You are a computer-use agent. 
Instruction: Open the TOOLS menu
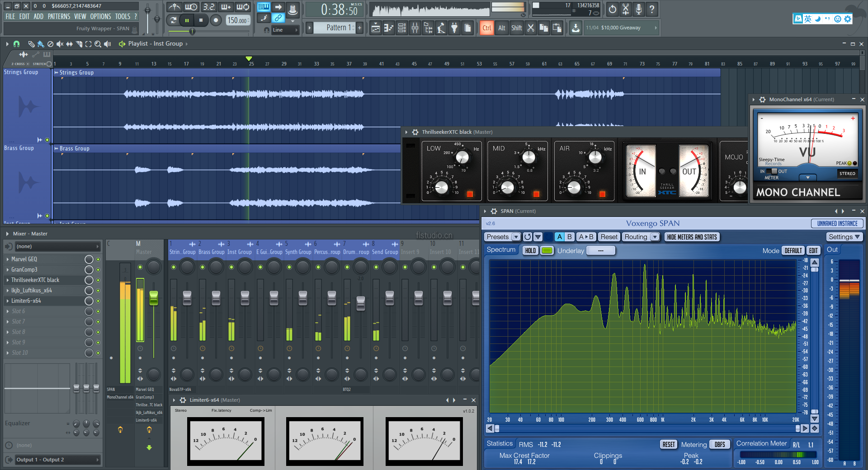click(x=123, y=16)
